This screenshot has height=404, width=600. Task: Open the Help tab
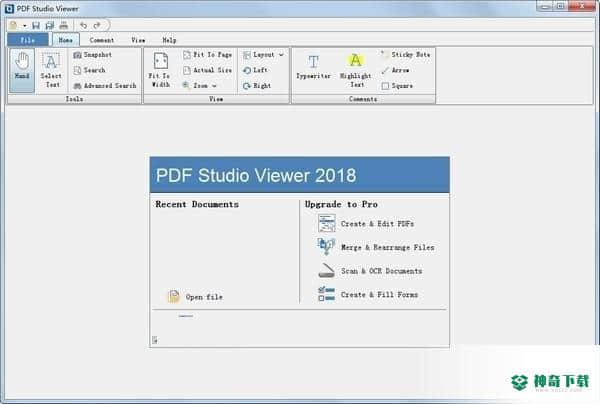[x=169, y=40]
